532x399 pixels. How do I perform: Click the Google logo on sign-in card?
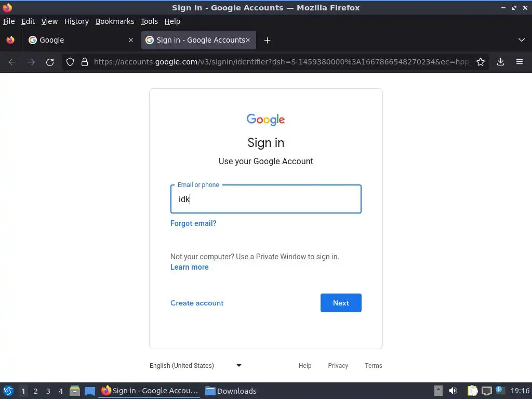pos(265,119)
